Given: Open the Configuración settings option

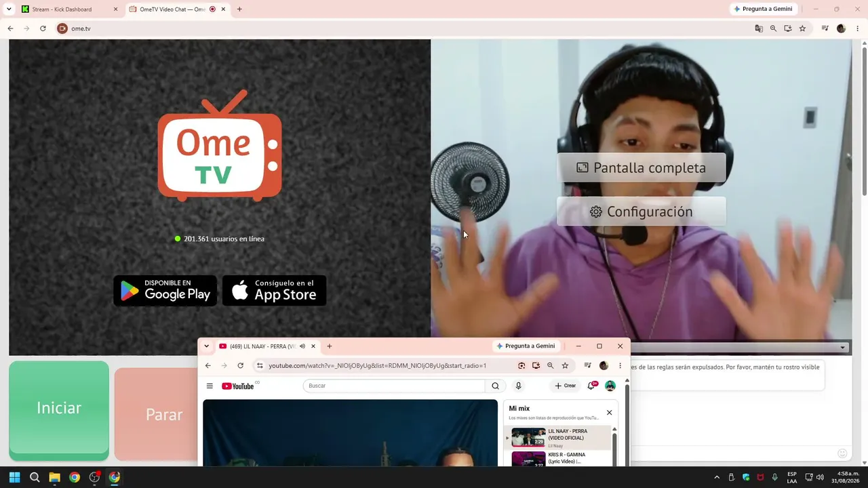Looking at the screenshot, I should pos(642,211).
